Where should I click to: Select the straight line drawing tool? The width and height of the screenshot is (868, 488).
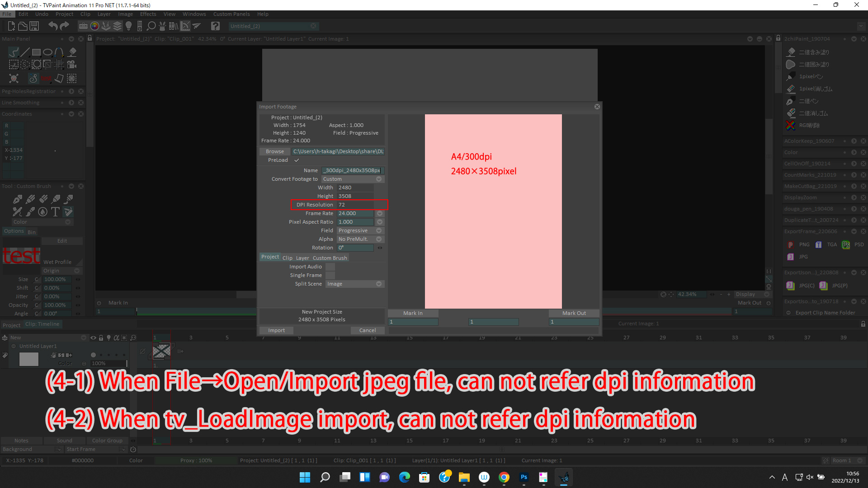point(25,52)
